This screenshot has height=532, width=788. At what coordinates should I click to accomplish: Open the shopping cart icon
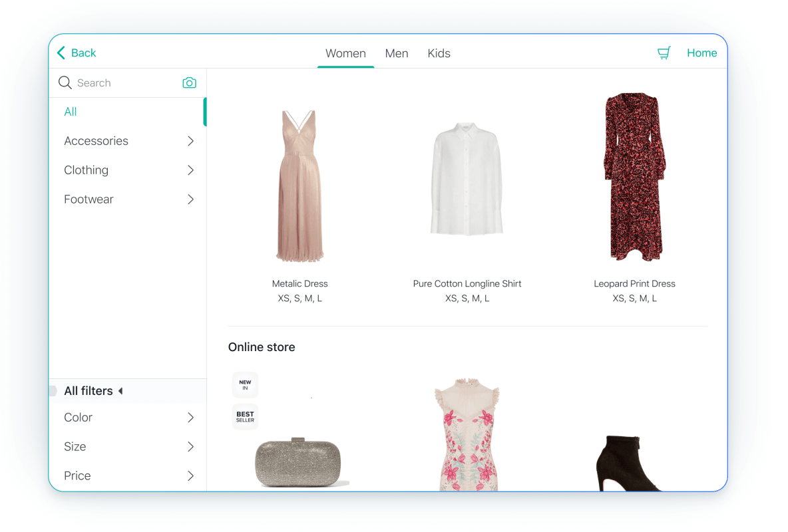(664, 53)
